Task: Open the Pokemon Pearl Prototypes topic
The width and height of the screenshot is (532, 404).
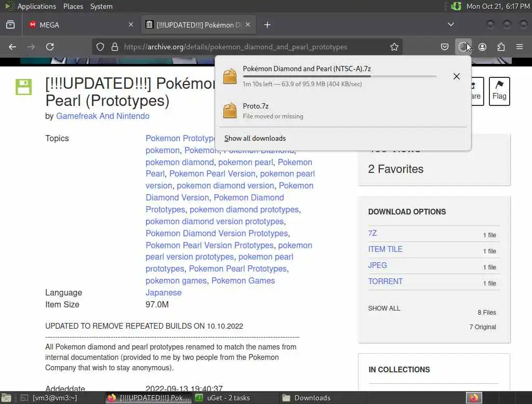Action: [238, 268]
